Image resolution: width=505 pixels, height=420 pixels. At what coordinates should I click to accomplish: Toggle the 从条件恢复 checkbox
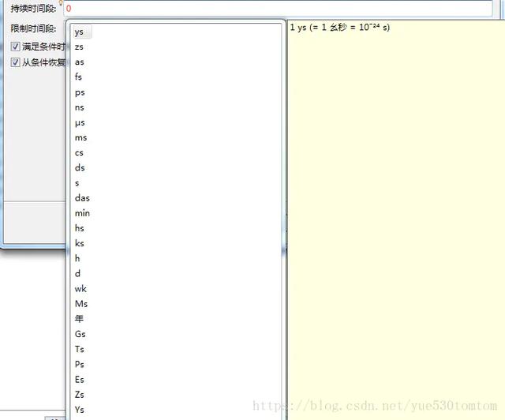[15, 62]
